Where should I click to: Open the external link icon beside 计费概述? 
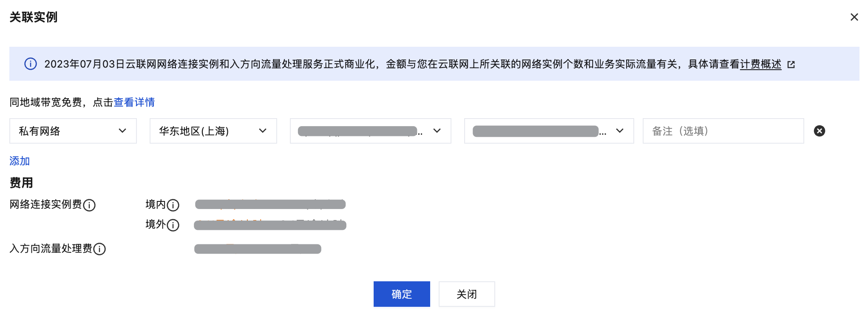pos(791,65)
